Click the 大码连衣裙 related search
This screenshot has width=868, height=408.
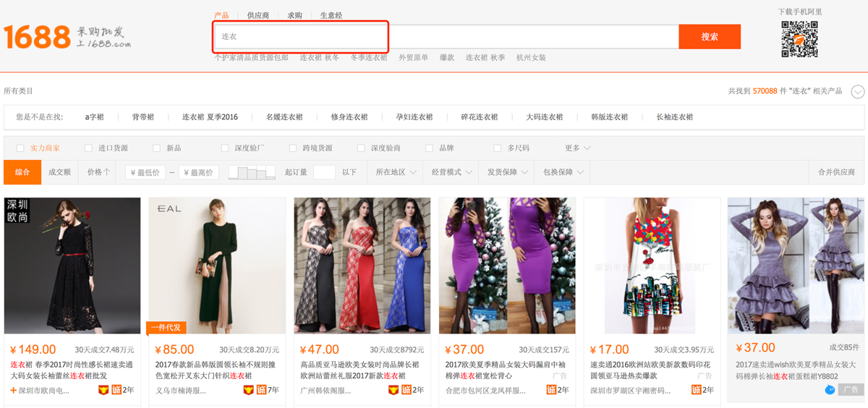tap(545, 117)
